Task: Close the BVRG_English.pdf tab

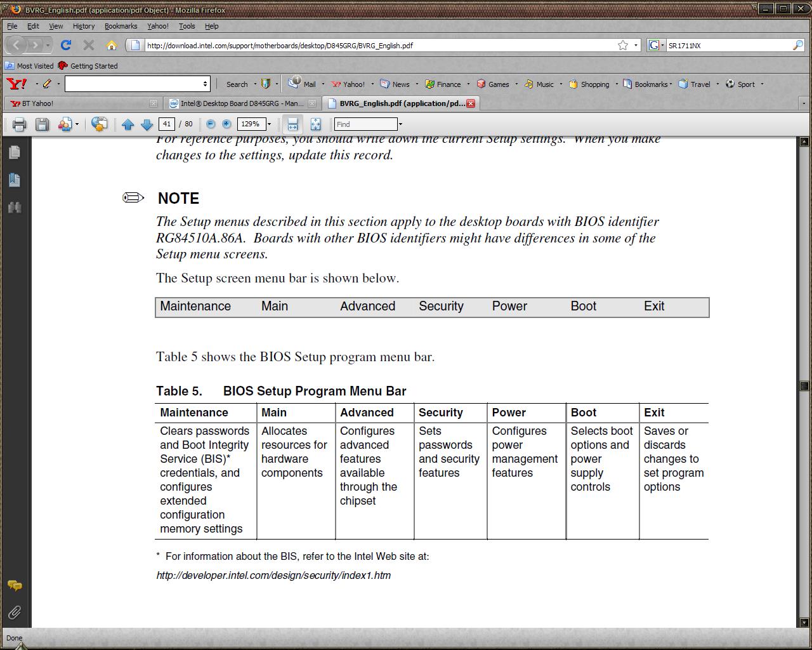Action: coord(471,103)
